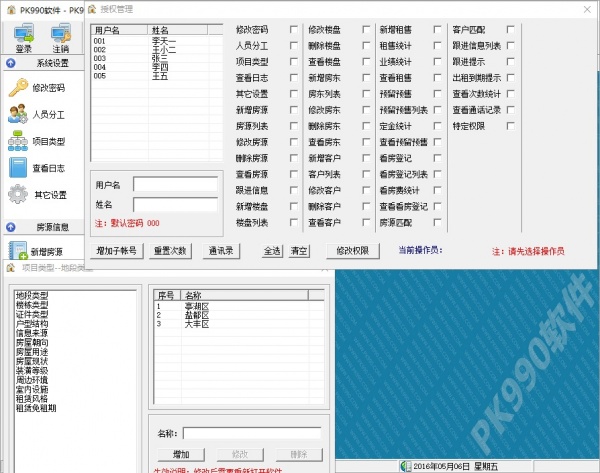Click the 重置次数 button
This screenshot has width=600, height=473.
[170, 251]
